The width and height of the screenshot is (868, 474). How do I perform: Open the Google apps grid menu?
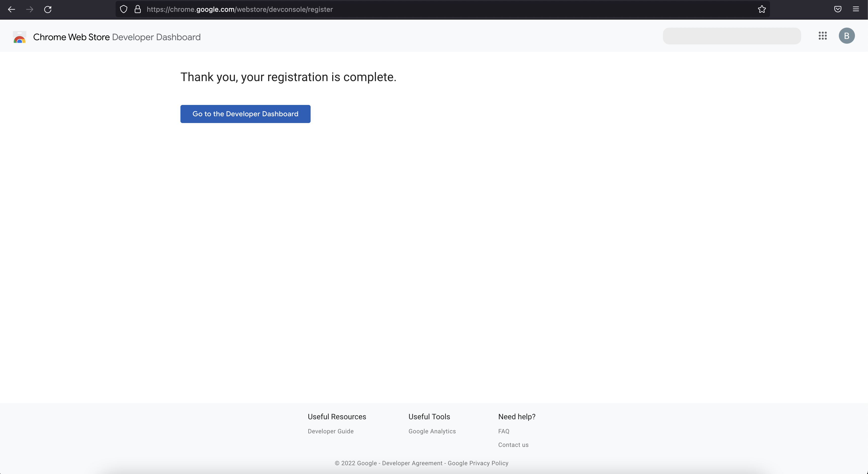pos(823,36)
